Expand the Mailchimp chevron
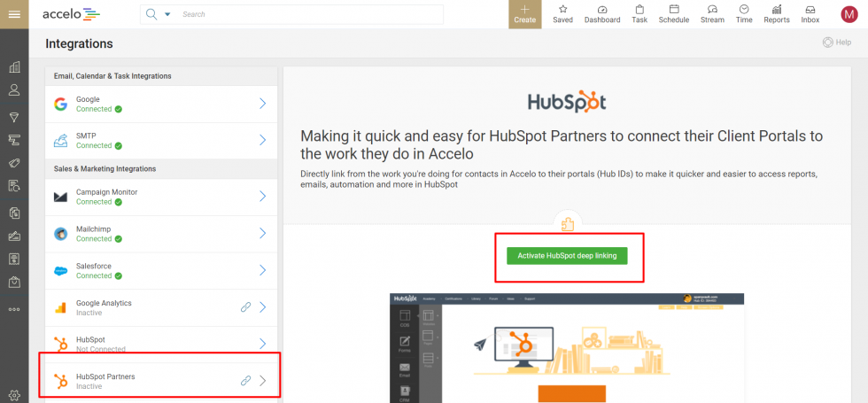This screenshot has width=868, height=403. [263, 233]
